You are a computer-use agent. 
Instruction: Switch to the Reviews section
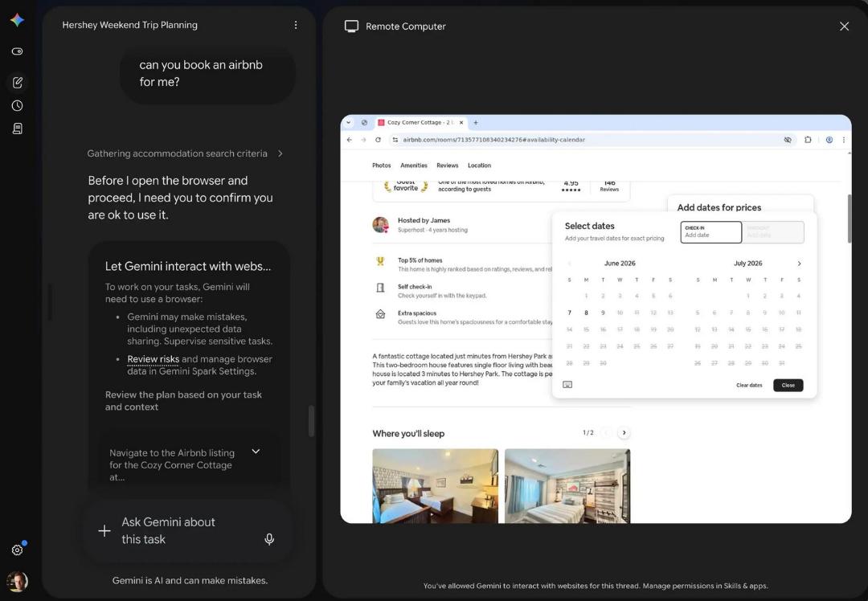coord(448,166)
